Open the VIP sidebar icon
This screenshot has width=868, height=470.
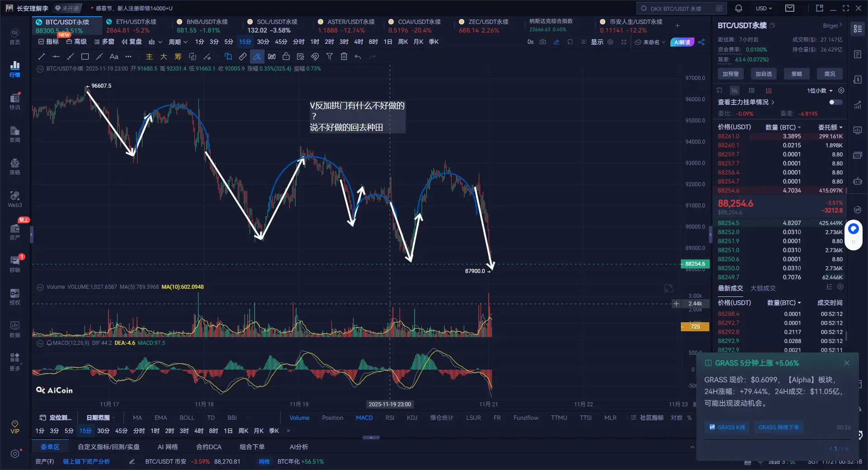[x=15, y=427]
